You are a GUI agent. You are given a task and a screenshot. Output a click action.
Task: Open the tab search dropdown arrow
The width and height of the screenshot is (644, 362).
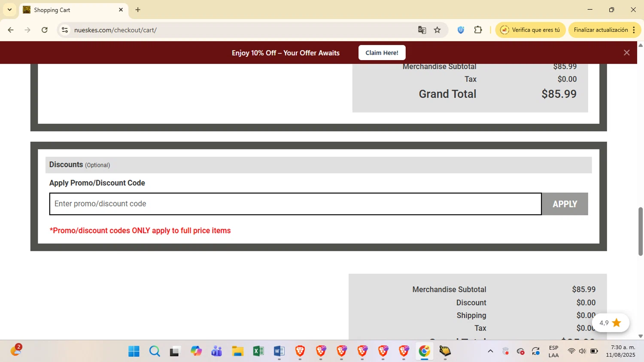point(9,9)
